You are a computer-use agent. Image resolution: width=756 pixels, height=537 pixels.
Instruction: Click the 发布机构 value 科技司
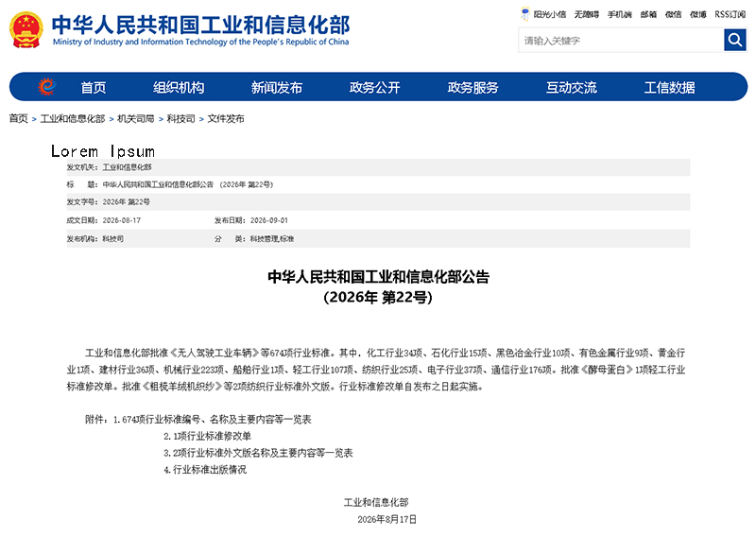[x=112, y=239]
